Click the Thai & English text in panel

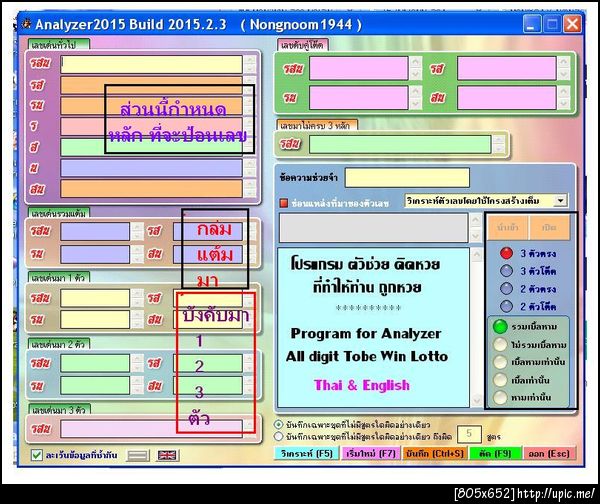coord(362,385)
